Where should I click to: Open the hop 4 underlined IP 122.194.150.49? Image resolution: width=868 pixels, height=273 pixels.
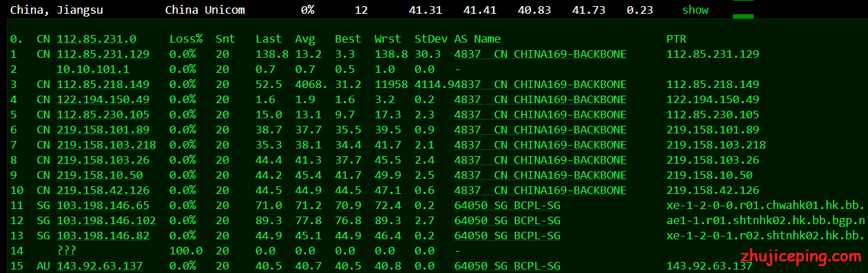coord(103,100)
